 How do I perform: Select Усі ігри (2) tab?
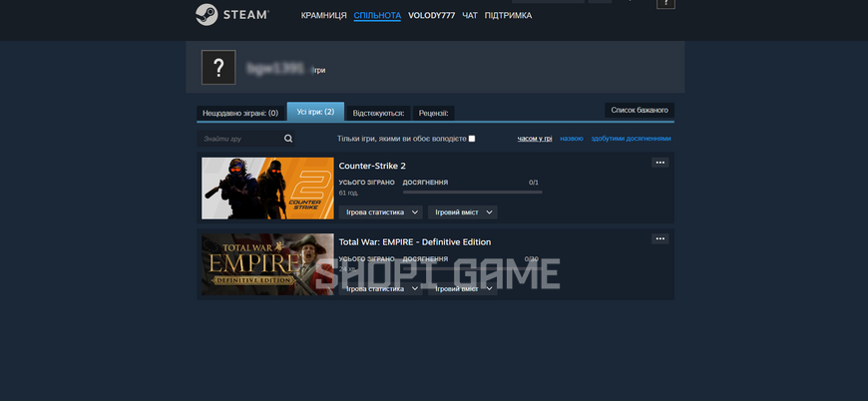pyautogui.click(x=315, y=112)
